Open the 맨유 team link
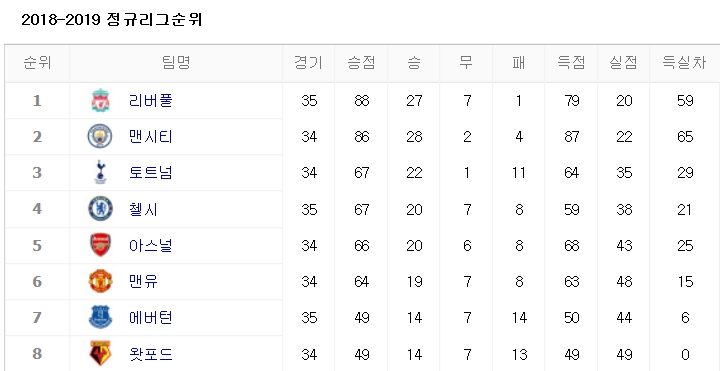The width and height of the screenshot is (720, 371). click(x=143, y=281)
